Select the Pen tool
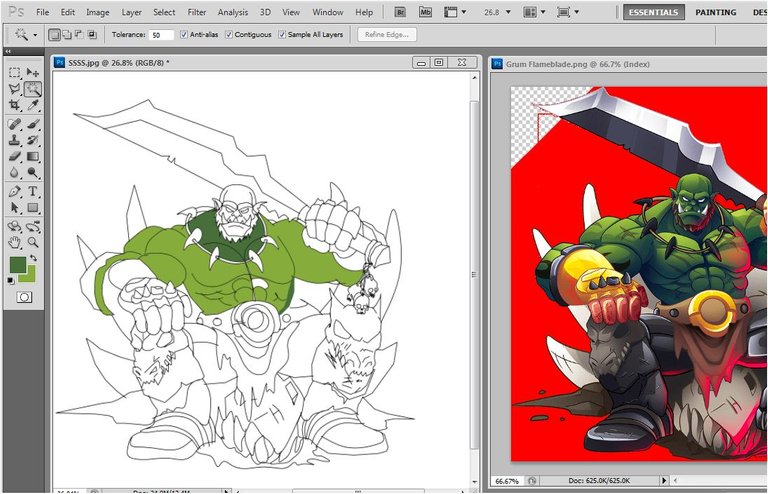Viewport: 768px width, 494px height. pyautogui.click(x=15, y=191)
